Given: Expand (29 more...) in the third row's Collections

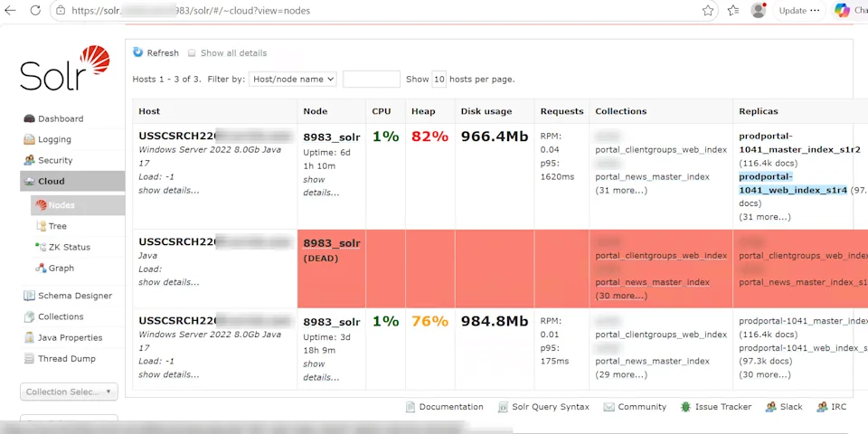Looking at the screenshot, I should (621, 374).
